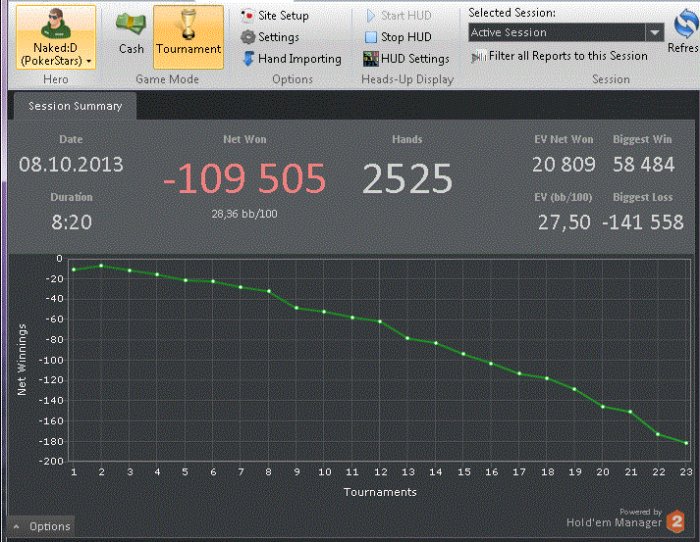Open the Selected Session dropdown arrow

[x=655, y=33]
